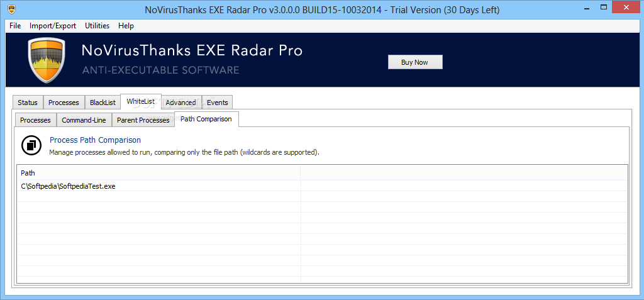The height and width of the screenshot is (300, 644).
Task: Click the Buy Now button
Action: [415, 62]
